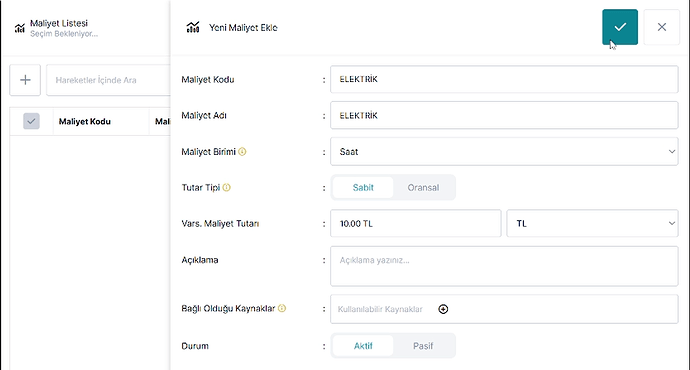
Task: Open the Maliyet Birimi Saat dropdown
Action: click(x=504, y=152)
